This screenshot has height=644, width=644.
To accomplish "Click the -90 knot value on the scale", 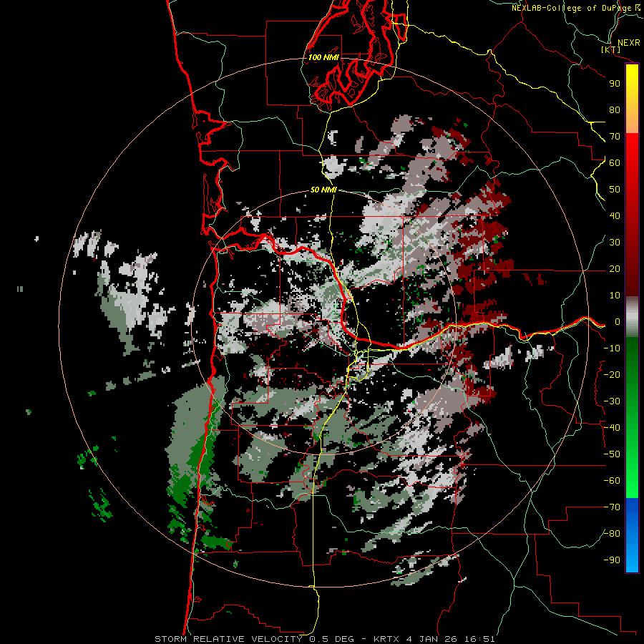I will pyautogui.click(x=612, y=560).
